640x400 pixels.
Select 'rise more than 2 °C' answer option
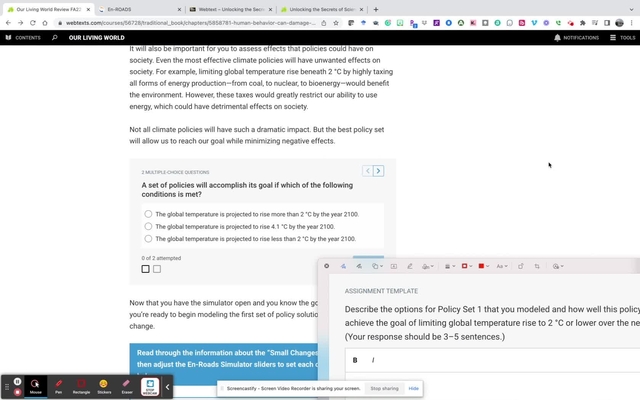[x=148, y=214]
